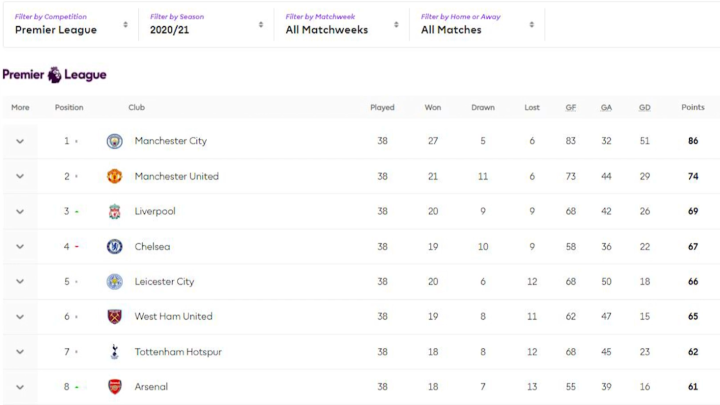
Task: Click the Manchester United club crest
Action: click(x=114, y=176)
